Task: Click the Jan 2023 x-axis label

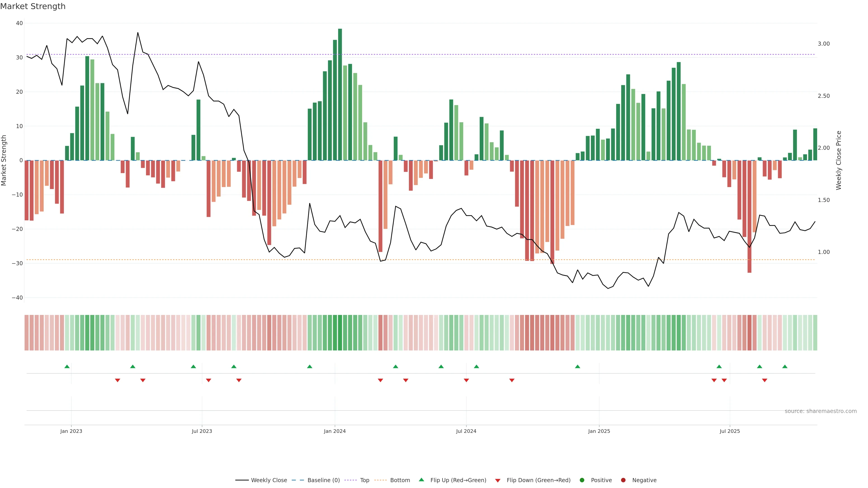Action: click(x=71, y=431)
